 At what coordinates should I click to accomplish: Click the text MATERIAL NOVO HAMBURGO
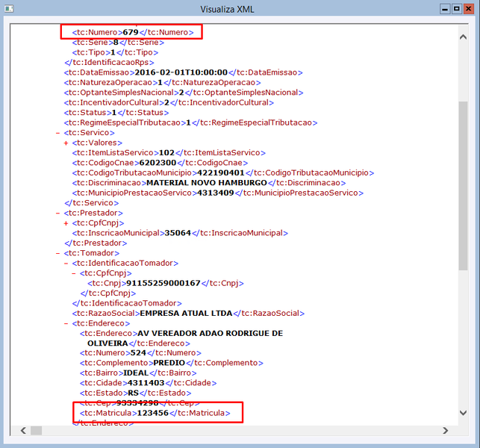[207, 183]
